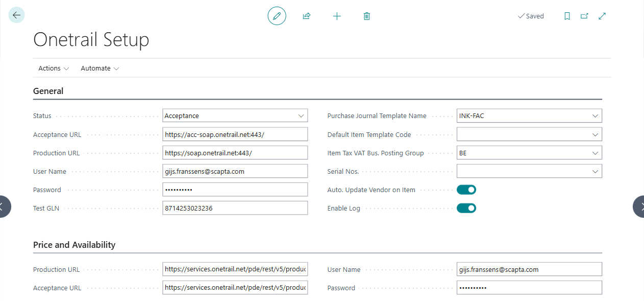Go to next record arrow
Image resolution: width=644 pixels, height=301 pixels.
(639, 206)
